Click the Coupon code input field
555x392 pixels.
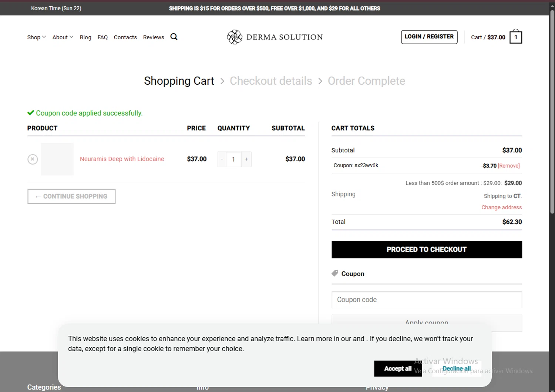click(427, 300)
